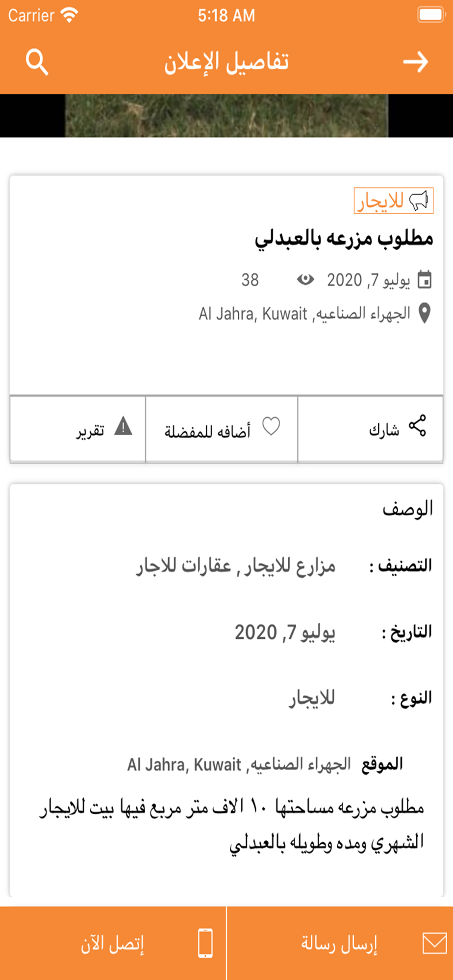The height and width of the screenshot is (980, 453).
Task: Tap the listing title مطلوب مزرعه بالعبدلي
Action: (344, 239)
